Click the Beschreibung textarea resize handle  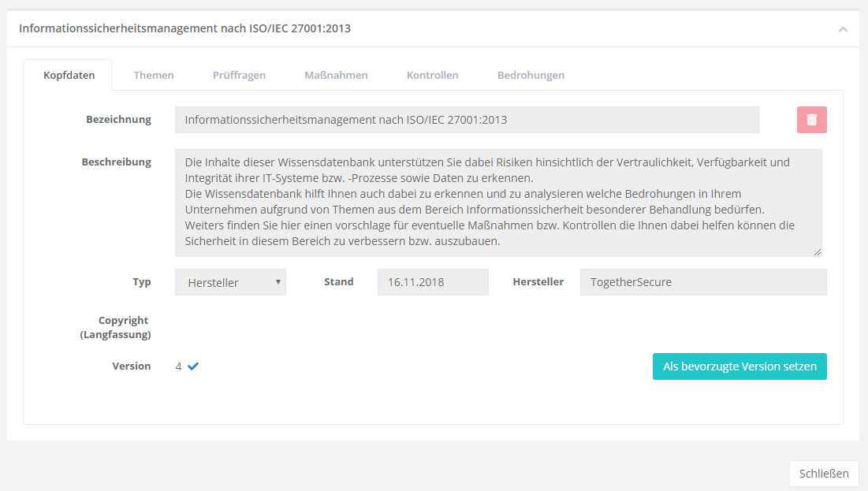point(817,252)
